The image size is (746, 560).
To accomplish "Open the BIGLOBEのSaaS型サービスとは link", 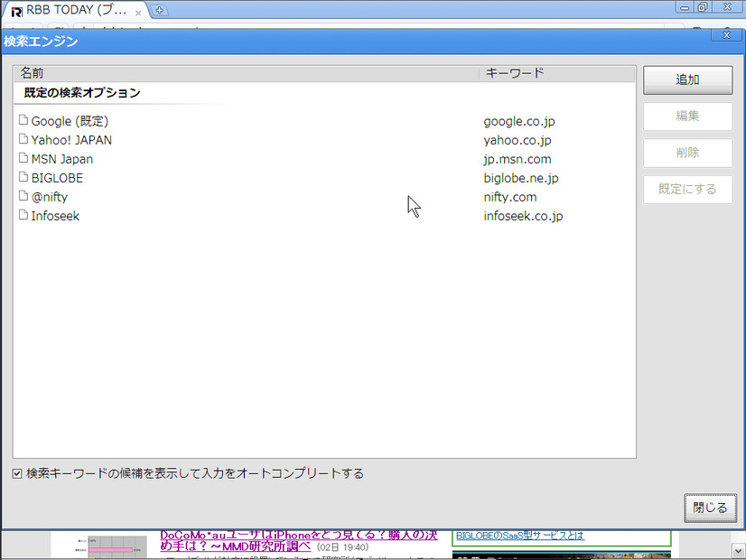I will tap(520, 536).
